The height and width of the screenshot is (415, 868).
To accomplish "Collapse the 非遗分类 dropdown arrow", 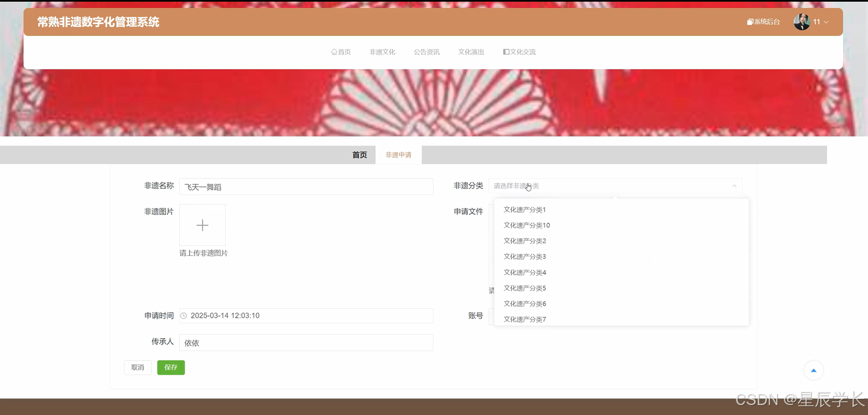I will pos(734,186).
